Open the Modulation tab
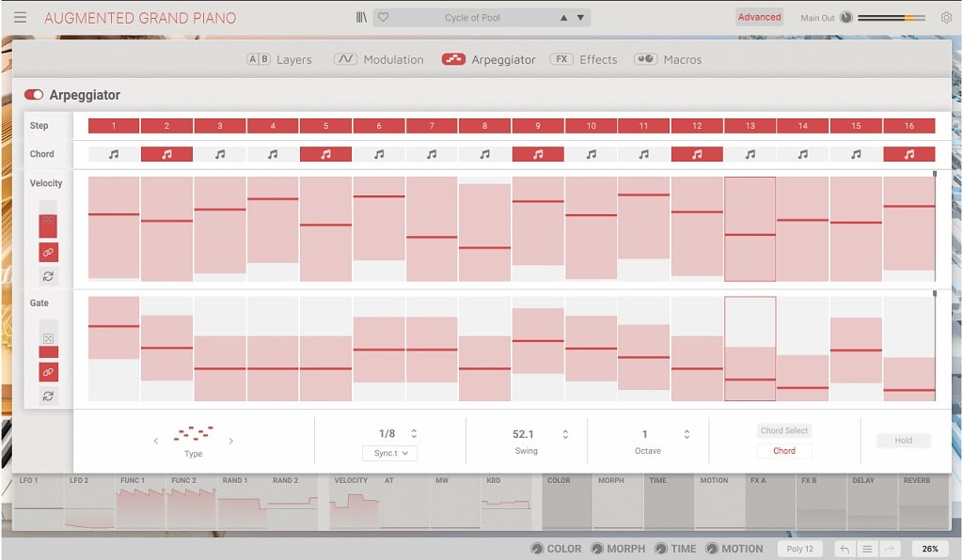This screenshot has height=560, width=963. pos(378,59)
